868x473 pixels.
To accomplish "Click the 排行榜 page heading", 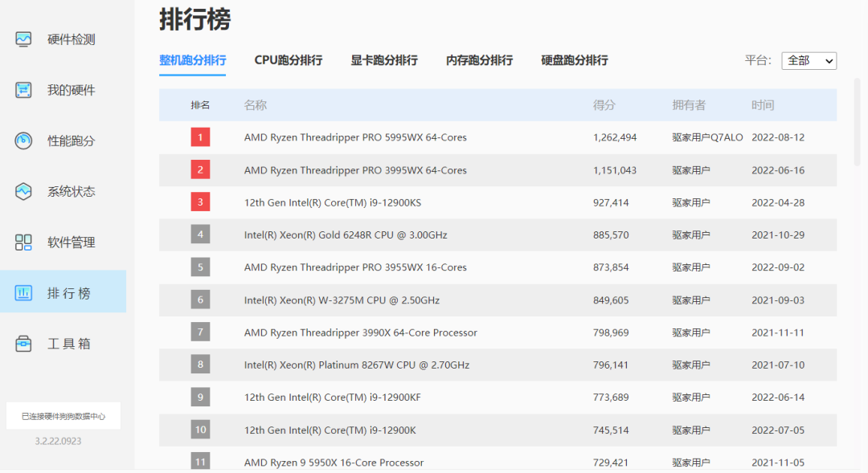I will click(x=195, y=19).
